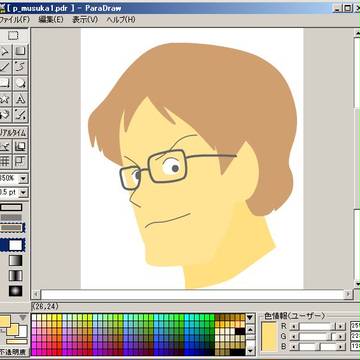Increase B value with right arrow
This screenshot has height=360, width=360.
pyautogui.click(x=341, y=347)
